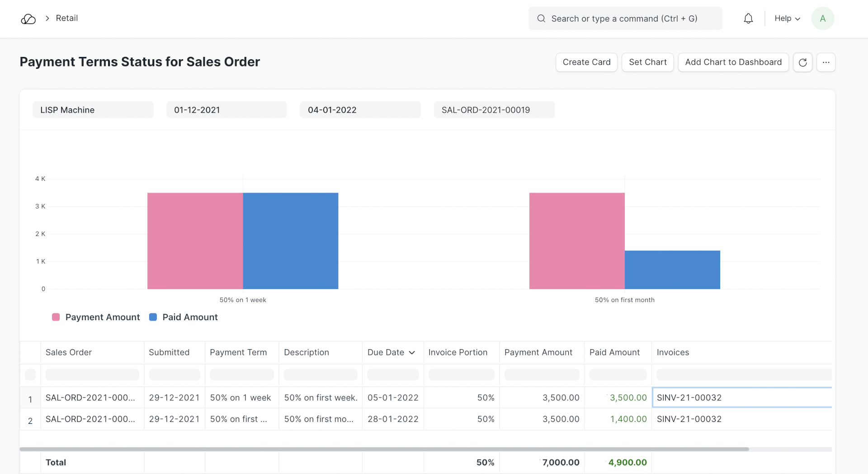The image size is (868, 474).
Task: Click the Set Chart button
Action: (647, 62)
